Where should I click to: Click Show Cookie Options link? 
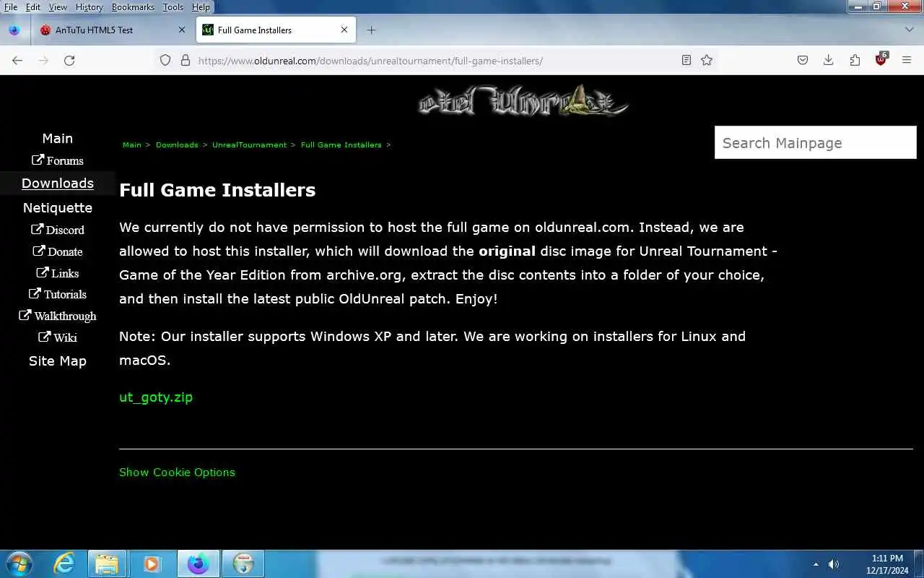pos(177,472)
